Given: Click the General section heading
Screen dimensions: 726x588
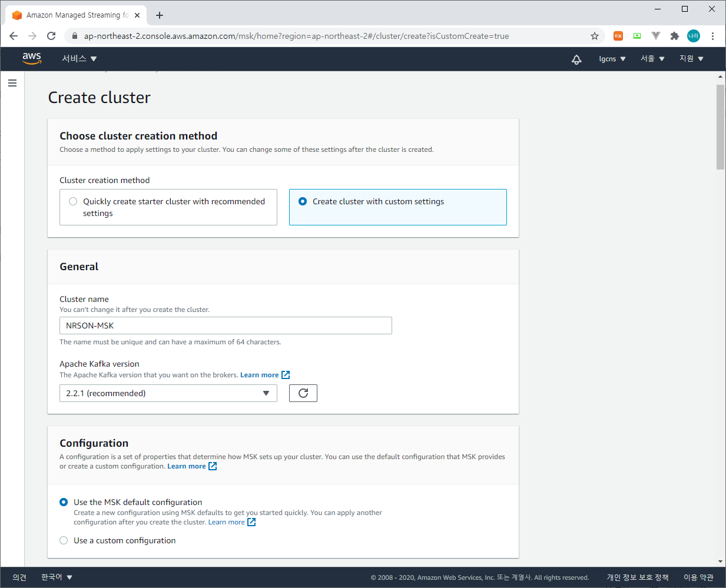Looking at the screenshot, I should [x=79, y=267].
